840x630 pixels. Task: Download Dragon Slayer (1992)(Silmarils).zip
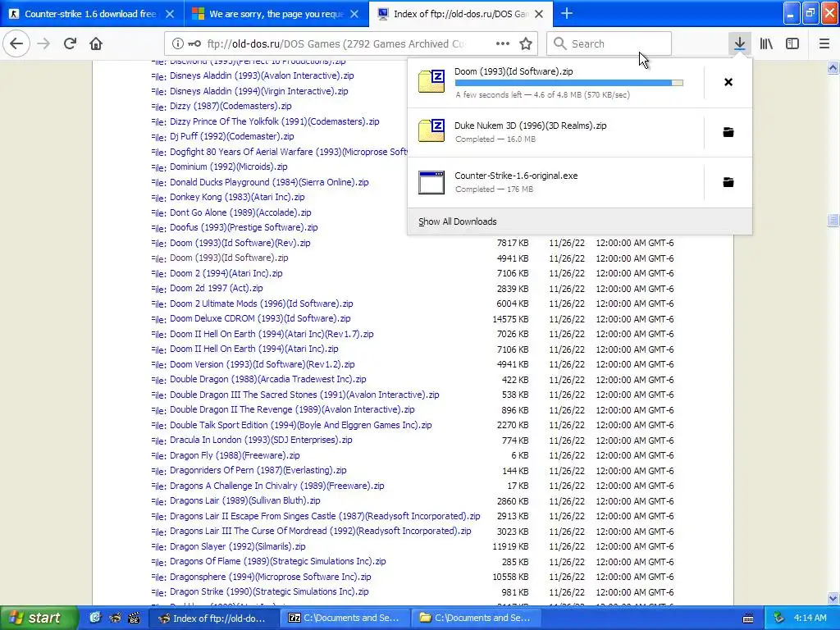coord(237,546)
